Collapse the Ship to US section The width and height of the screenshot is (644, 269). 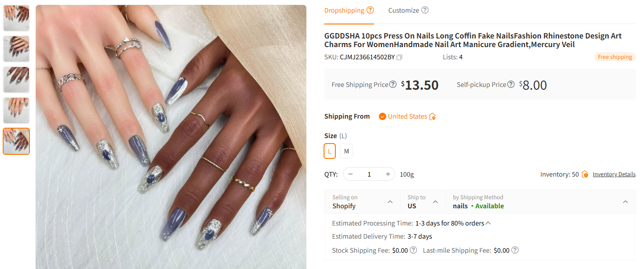click(x=435, y=201)
